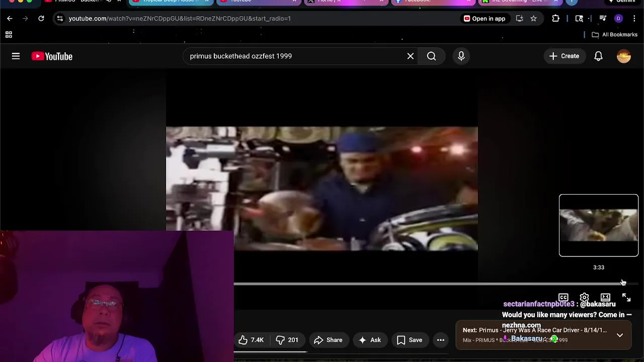Image resolution: width=644 pixels, height=362 pixels.
Task: Open the YouTube hamburger guide menu
Action: pos(16,56)
